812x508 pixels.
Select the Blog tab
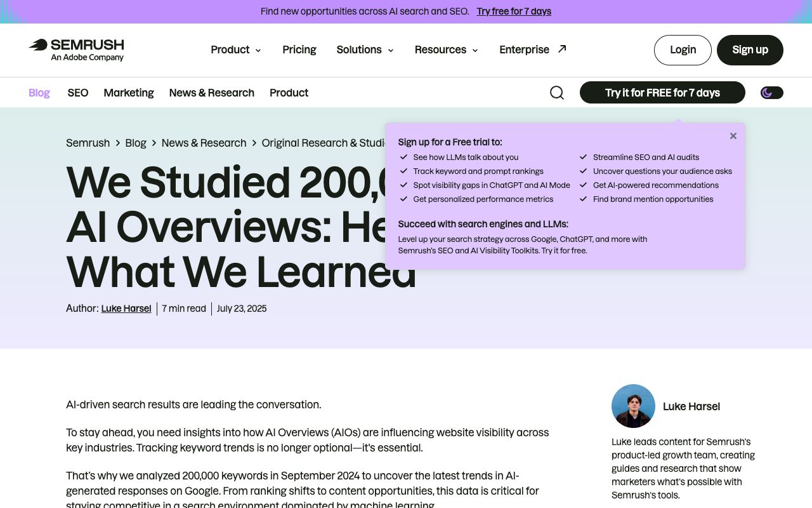point(39,93)
